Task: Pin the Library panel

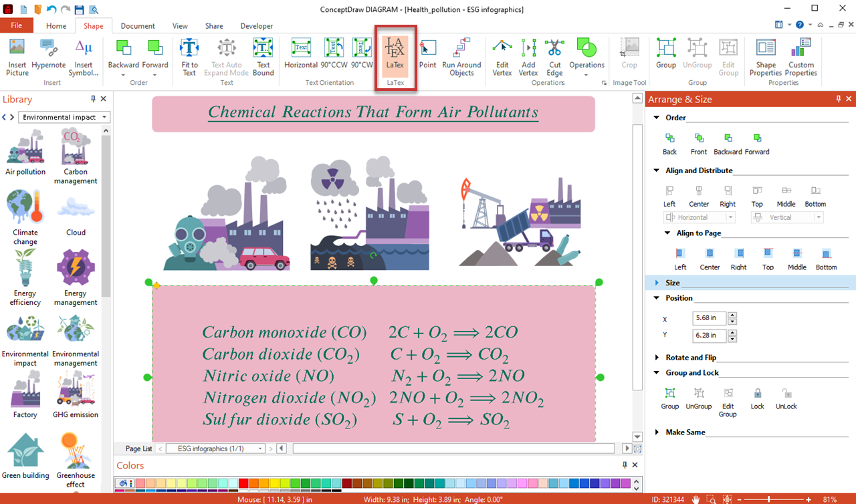Action: 93,99
